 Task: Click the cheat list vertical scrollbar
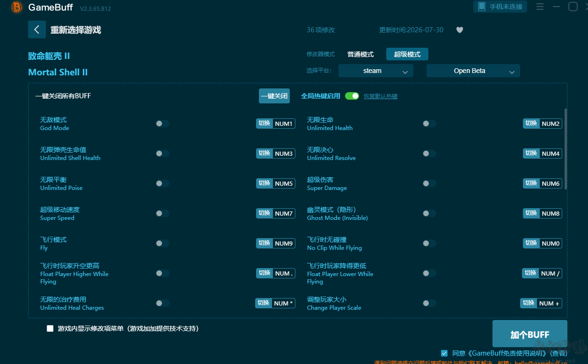click(x=566, y=149)
